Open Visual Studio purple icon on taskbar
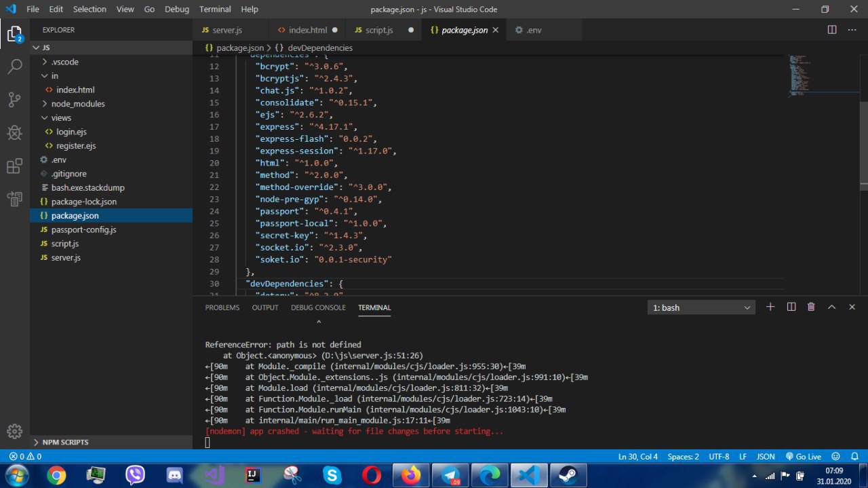The image size is (868, 488). click(x=214, y=475)
